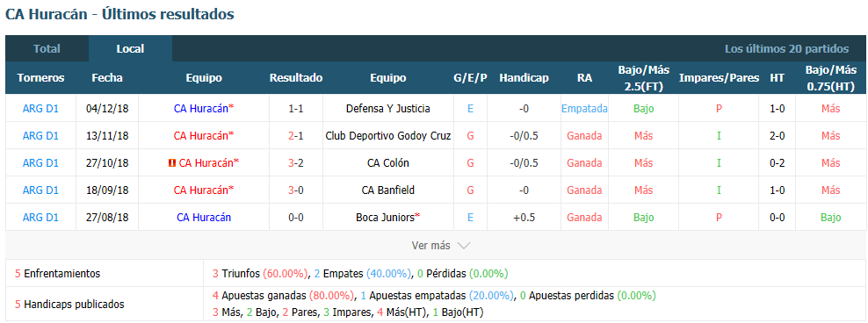868x323 pixels.
Task: Open ARG D1 link for 27/08/18 match
Action: 40,218
